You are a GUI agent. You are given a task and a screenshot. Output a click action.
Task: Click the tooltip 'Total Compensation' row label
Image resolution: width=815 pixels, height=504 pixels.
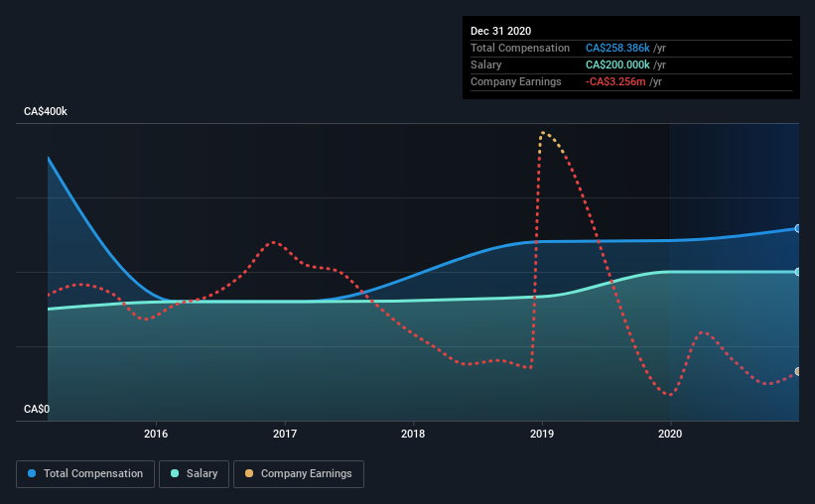tap(520, 48)
